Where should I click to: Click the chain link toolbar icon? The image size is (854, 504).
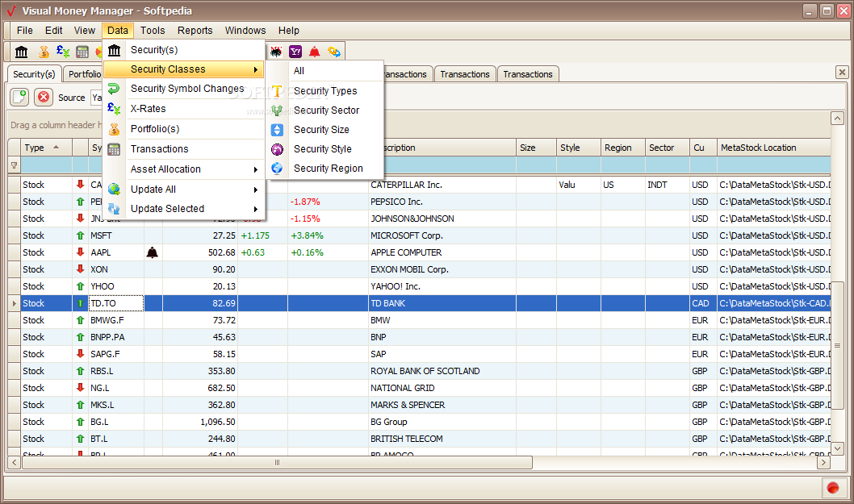coord(334,52)
